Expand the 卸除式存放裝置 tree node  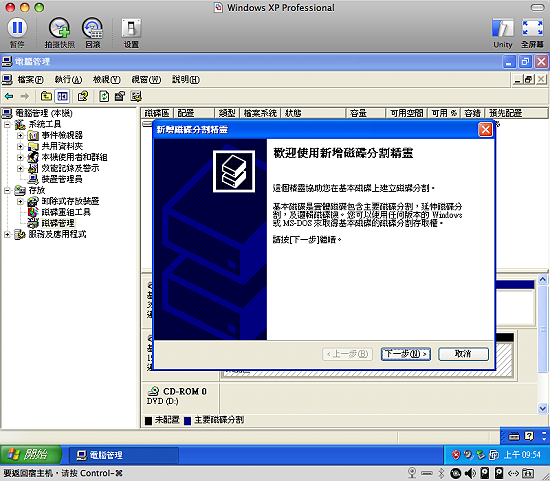[20, 201]
